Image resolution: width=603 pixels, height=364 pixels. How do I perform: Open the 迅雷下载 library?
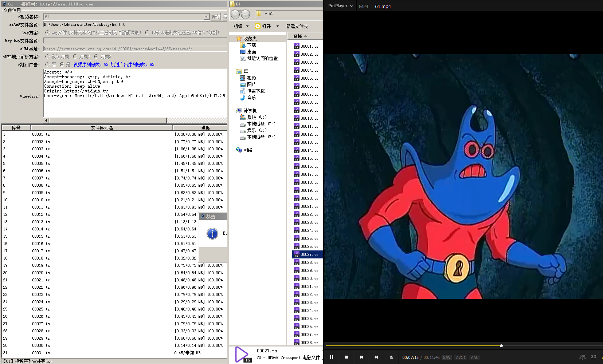[252, 91]
